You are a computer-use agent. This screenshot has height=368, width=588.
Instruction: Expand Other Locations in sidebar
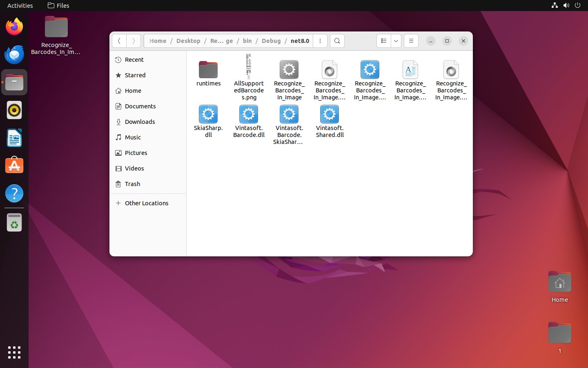(146, 203)
